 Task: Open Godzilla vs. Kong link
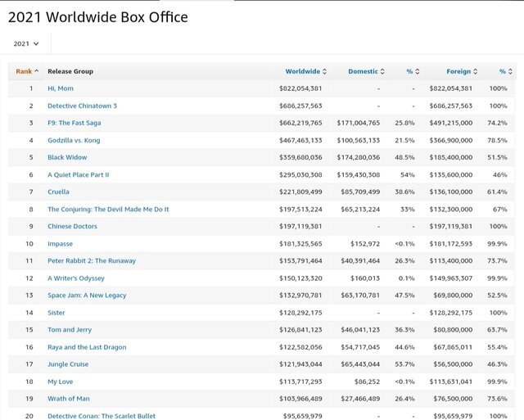pyautogui.click(x=74, y=140)
